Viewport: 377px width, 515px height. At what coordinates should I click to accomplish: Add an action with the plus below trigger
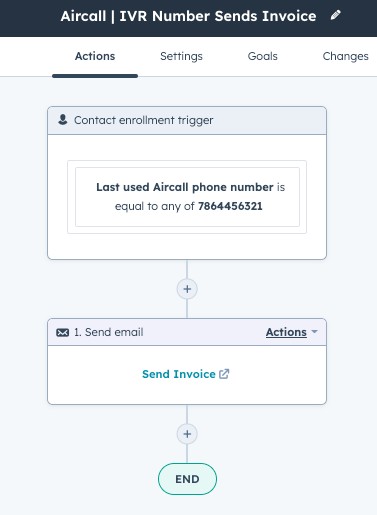187,289
